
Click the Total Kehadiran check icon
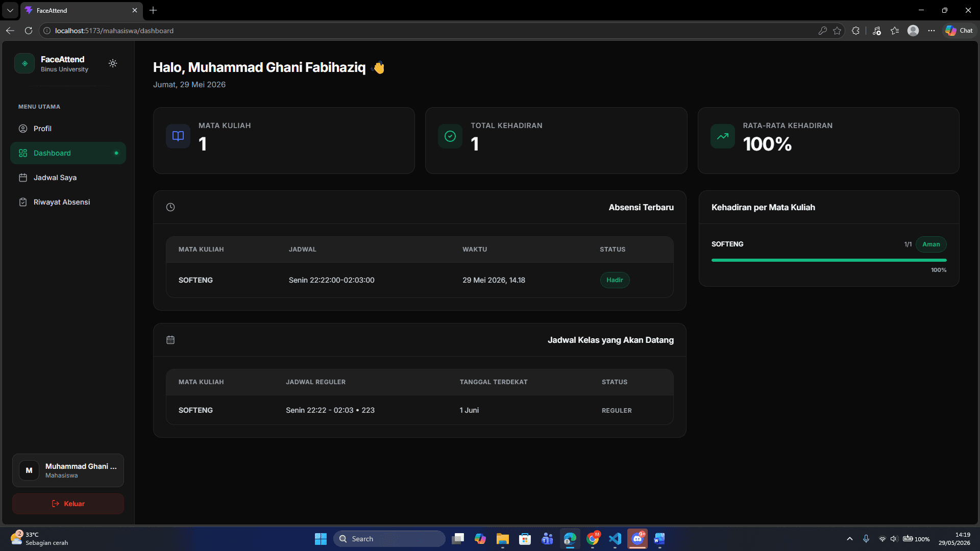450,136
